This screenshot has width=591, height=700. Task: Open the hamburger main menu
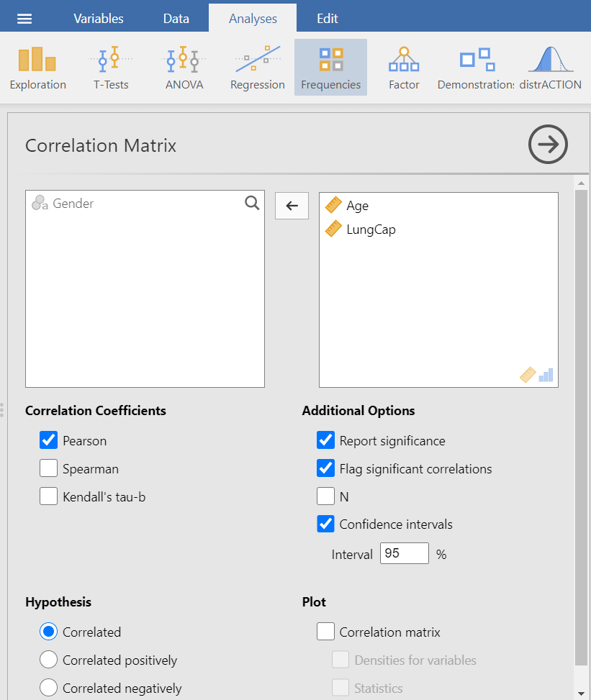24,19
